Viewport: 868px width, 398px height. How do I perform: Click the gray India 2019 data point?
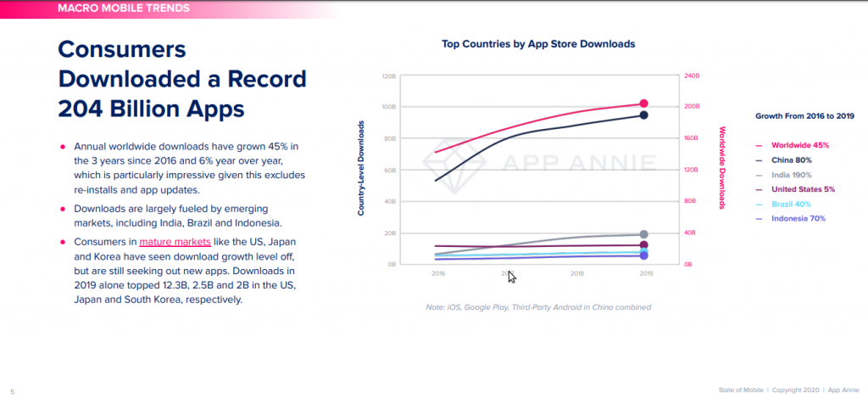click(x=644, y=234)
